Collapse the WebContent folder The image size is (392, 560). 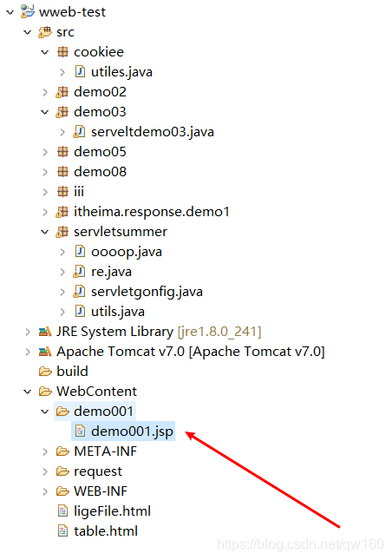coord(28,392)
